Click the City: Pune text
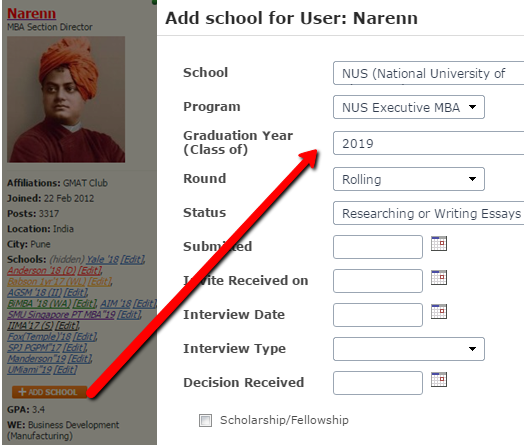524x445 pixels. [x=29, y=244]
